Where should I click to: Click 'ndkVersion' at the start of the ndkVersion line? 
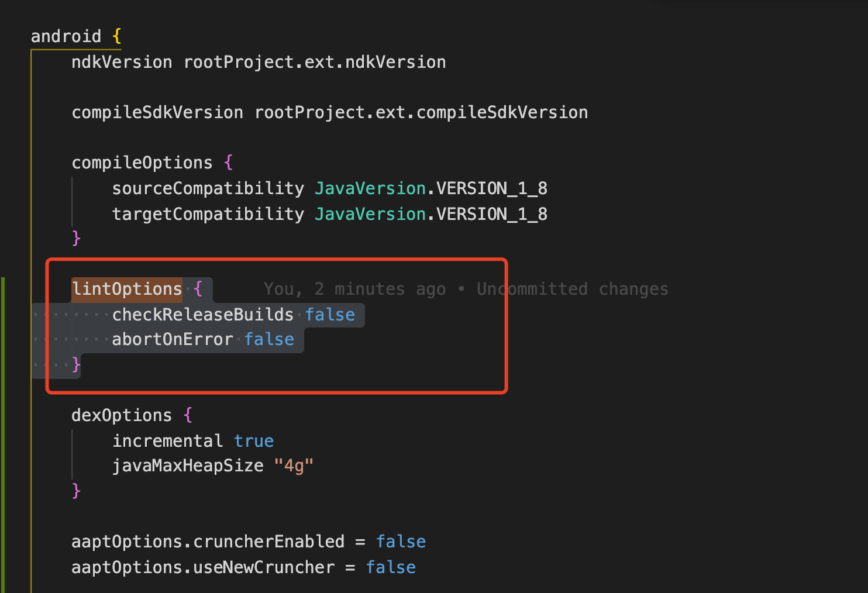tap(122, 62)
